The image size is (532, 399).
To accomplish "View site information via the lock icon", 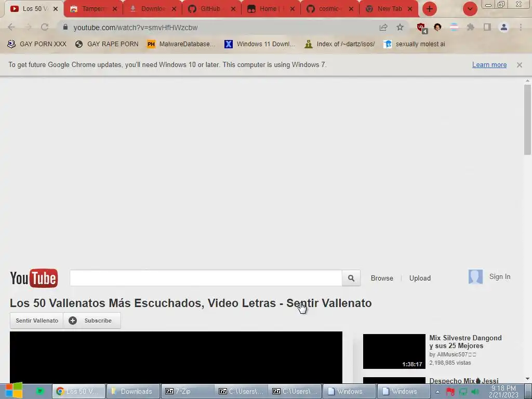I will point(65,27).
